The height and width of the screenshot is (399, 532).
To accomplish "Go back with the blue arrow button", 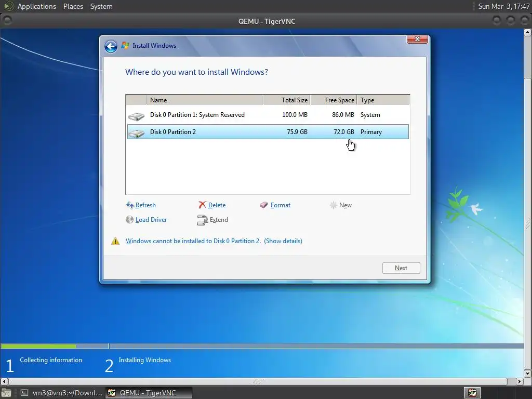I will pos(111,46).
